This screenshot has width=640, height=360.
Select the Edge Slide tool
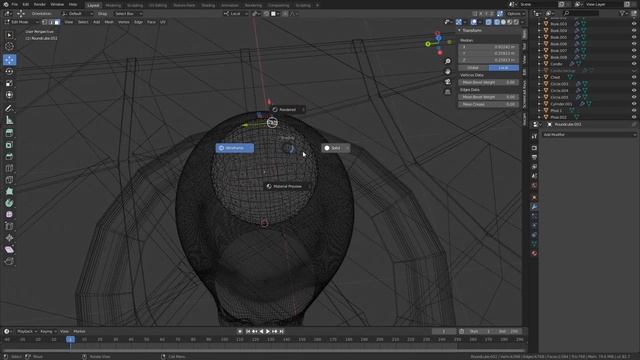click(9, 226)
